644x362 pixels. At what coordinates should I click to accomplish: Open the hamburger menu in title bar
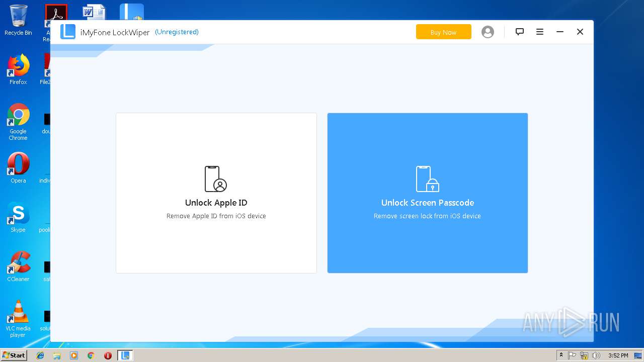point(540,32)
